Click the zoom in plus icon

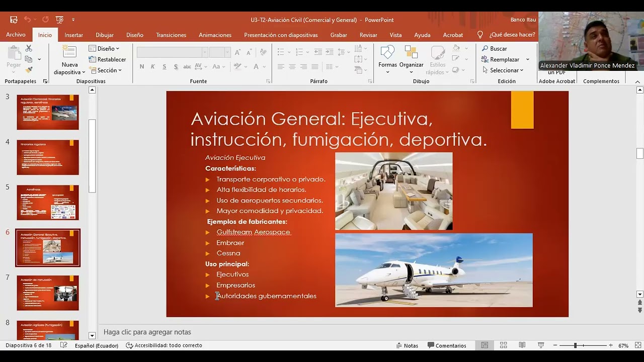point(610,345)
